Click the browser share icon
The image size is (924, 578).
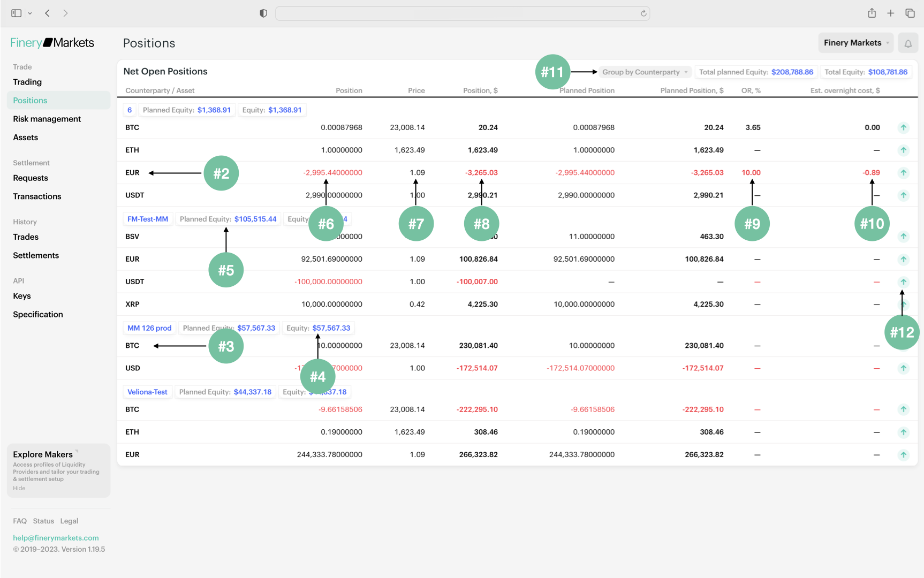point(872,13)
